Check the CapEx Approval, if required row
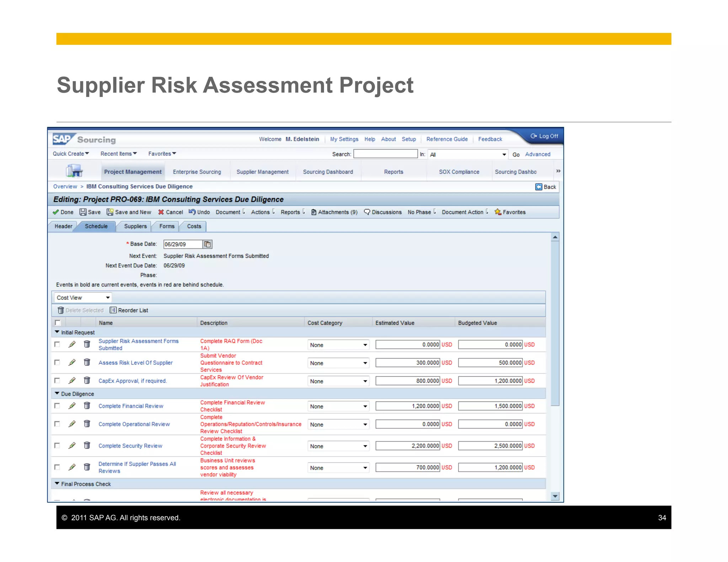Image resolution: width=728 pixels, height=562 pixels. point(57,380)
